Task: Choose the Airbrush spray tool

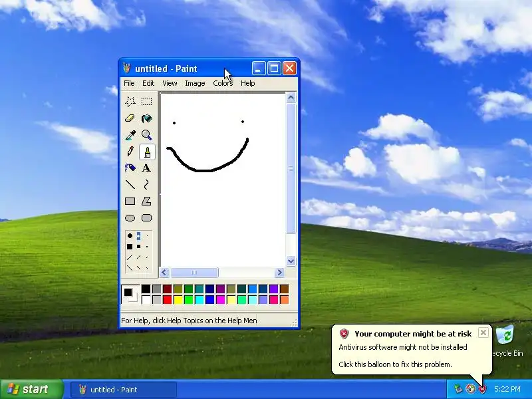Action: (x=130, y=168)
